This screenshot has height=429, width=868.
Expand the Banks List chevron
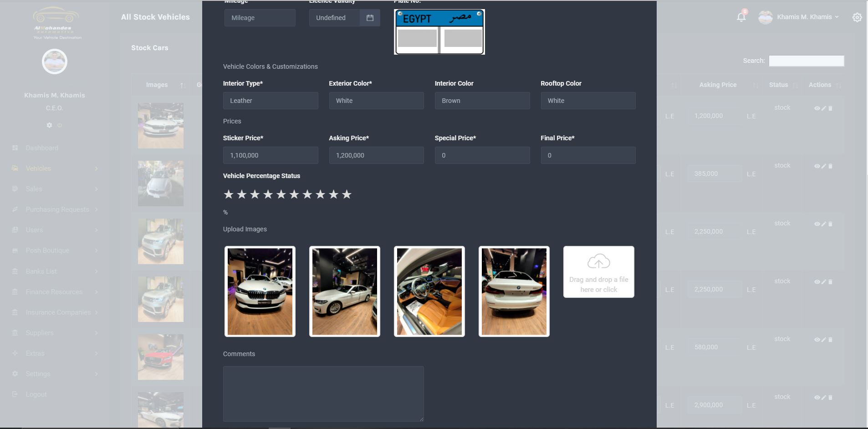click(96, 271)
